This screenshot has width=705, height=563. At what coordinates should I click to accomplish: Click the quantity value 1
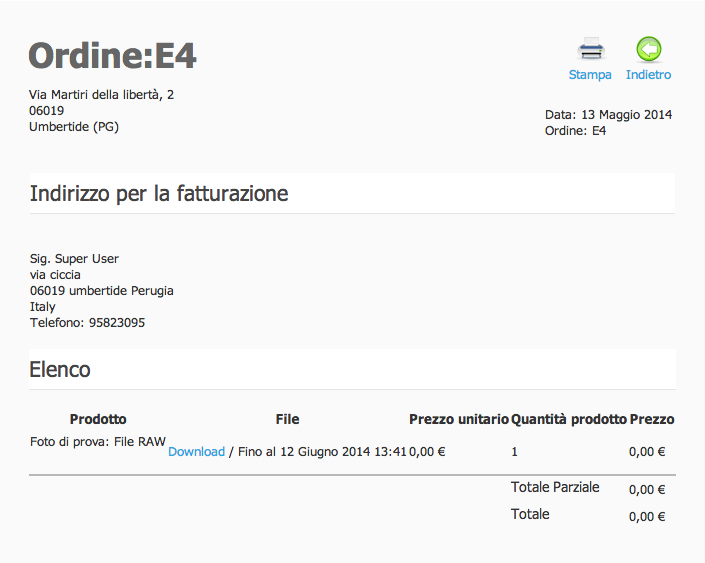(x=515, y=452)
